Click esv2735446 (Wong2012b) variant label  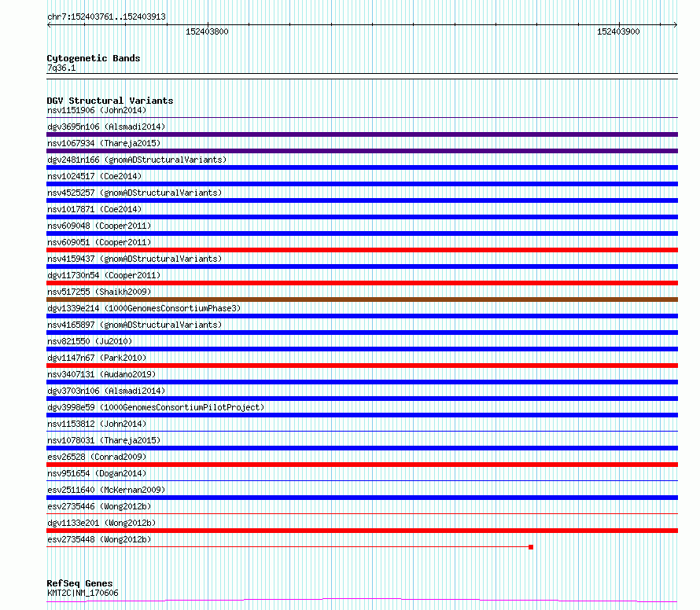[x=99, y=506]
